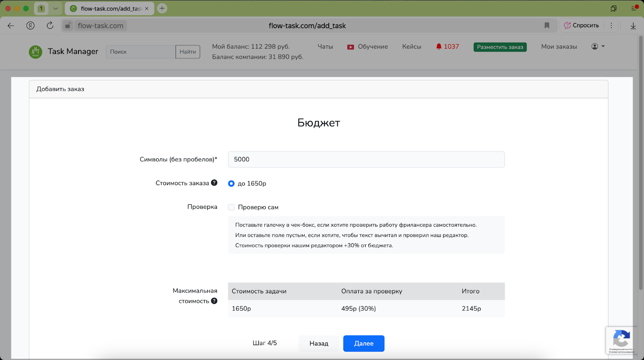Expand the tab group chevron dropdown
Image resolution: width=644 pixels, height=360 pixels.
56,8
